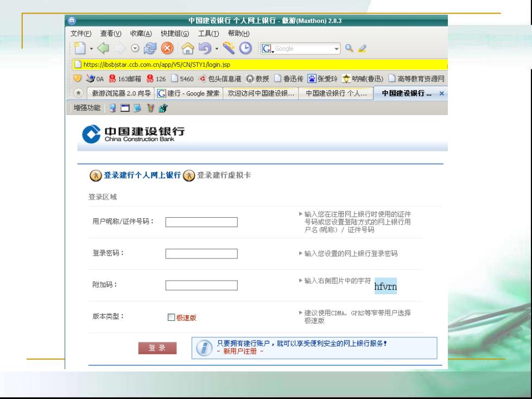Click the page icon in the address bar

tap(78, 65)
